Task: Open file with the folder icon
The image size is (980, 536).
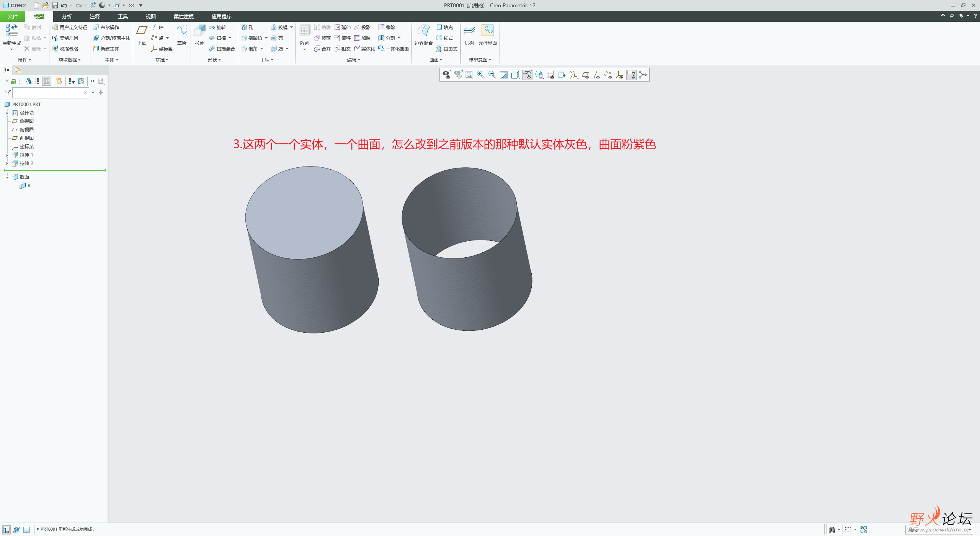Action: tap(46, 5)
